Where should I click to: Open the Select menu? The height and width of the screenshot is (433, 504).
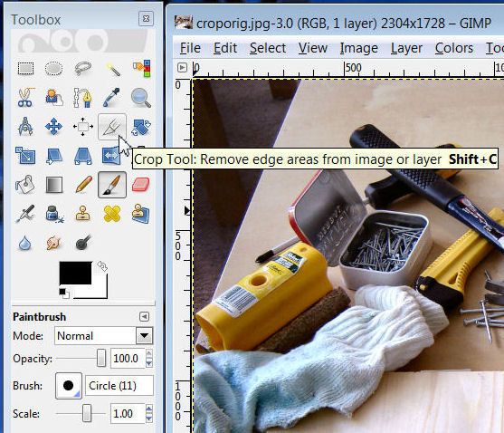tap(268, 48)
